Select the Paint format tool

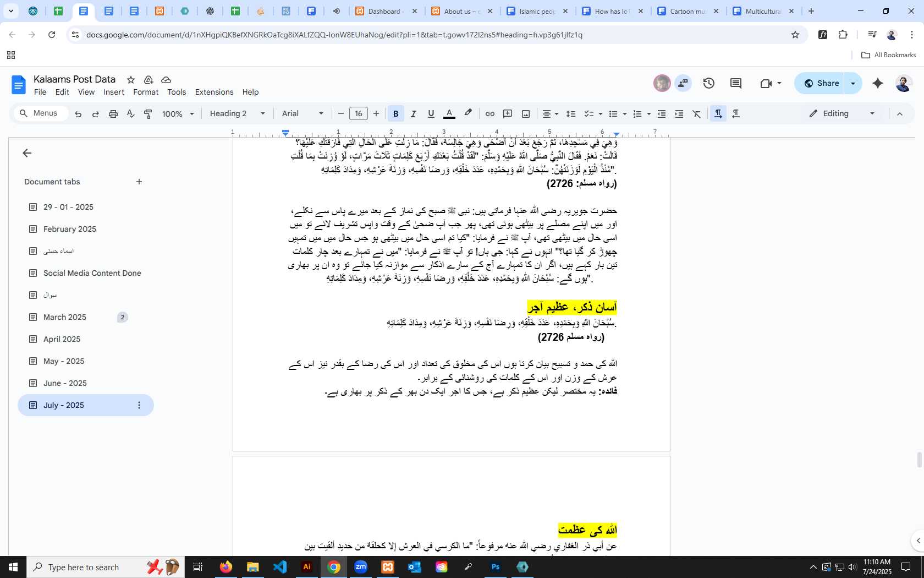pyautogui.click(x=148, y=114)
